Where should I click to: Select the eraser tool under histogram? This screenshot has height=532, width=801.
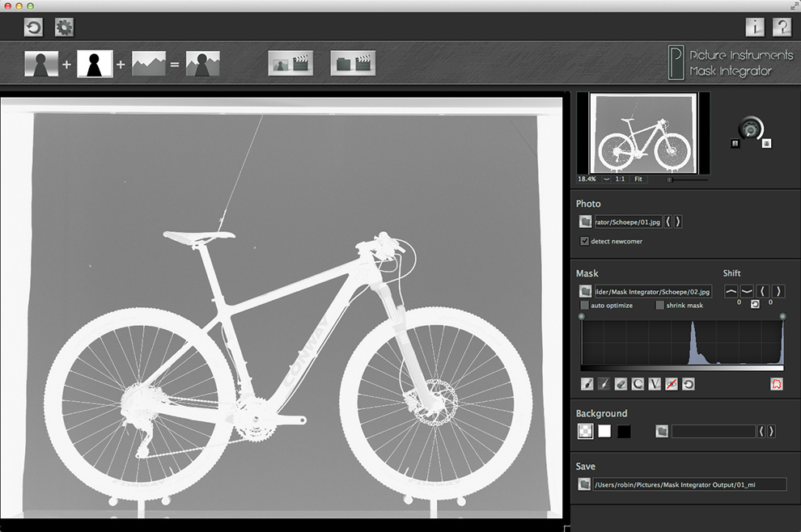[x=621, y=384]
